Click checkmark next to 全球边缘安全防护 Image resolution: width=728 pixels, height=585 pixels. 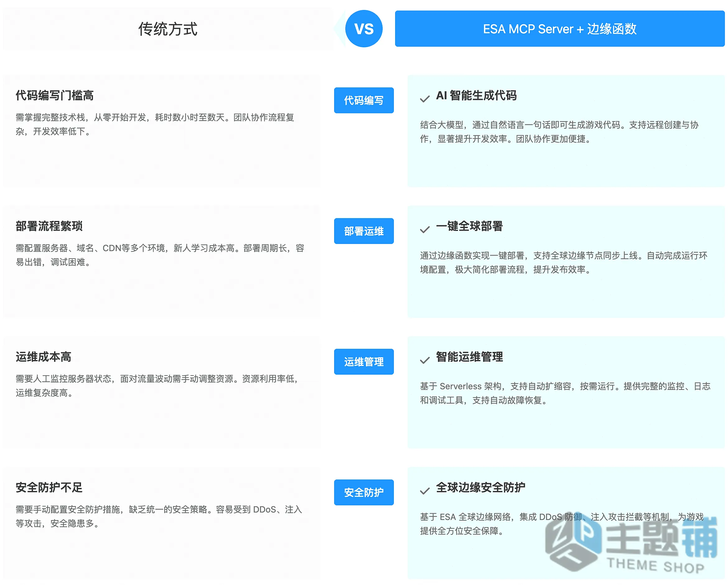[x=424, y=491]
